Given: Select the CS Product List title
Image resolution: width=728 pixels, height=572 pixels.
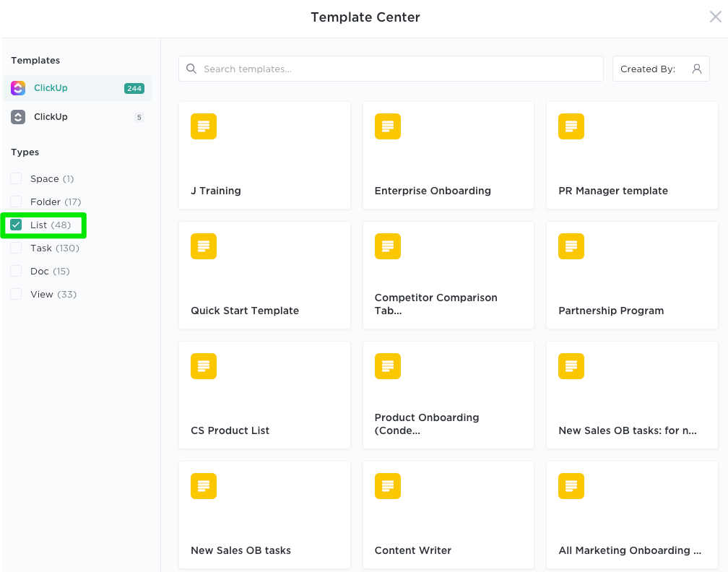Looking at the screenshot, I should point(230,430).
